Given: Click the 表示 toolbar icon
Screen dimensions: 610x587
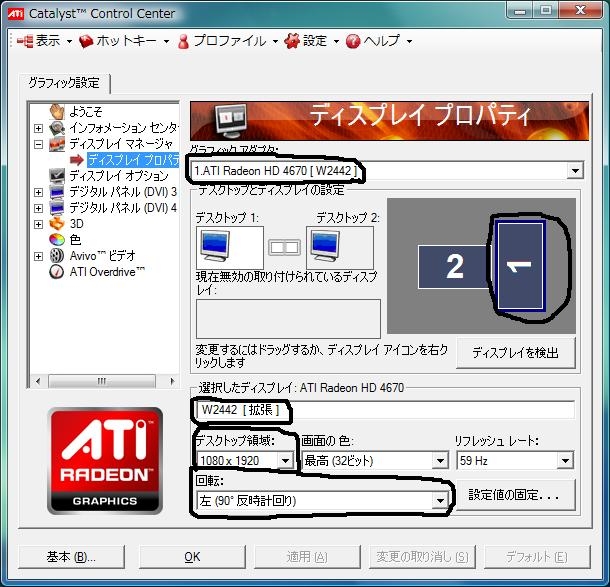Looking at the screenshot, I should (25, 41).
